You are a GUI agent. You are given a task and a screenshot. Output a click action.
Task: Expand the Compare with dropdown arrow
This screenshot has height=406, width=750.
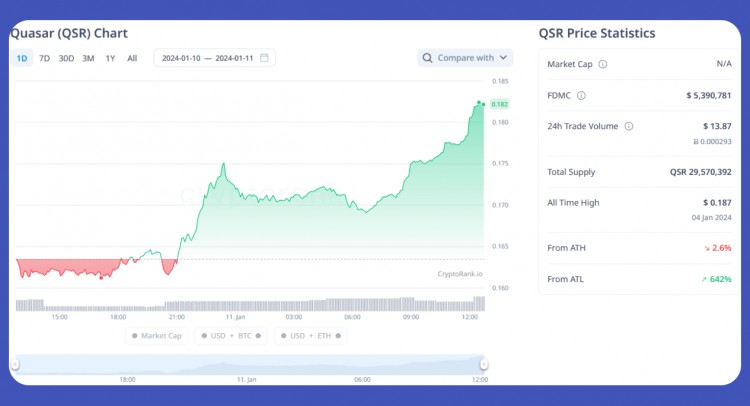[502, 58]
